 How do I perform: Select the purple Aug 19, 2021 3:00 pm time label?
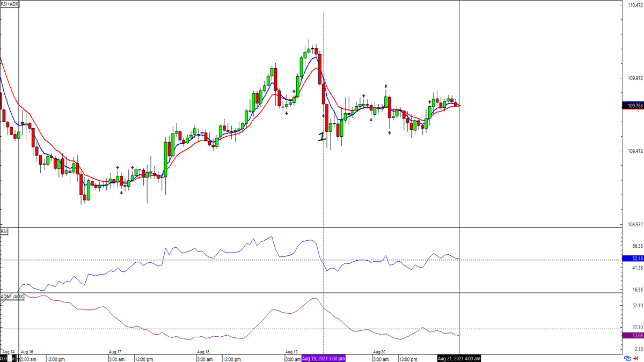(324, 358)
